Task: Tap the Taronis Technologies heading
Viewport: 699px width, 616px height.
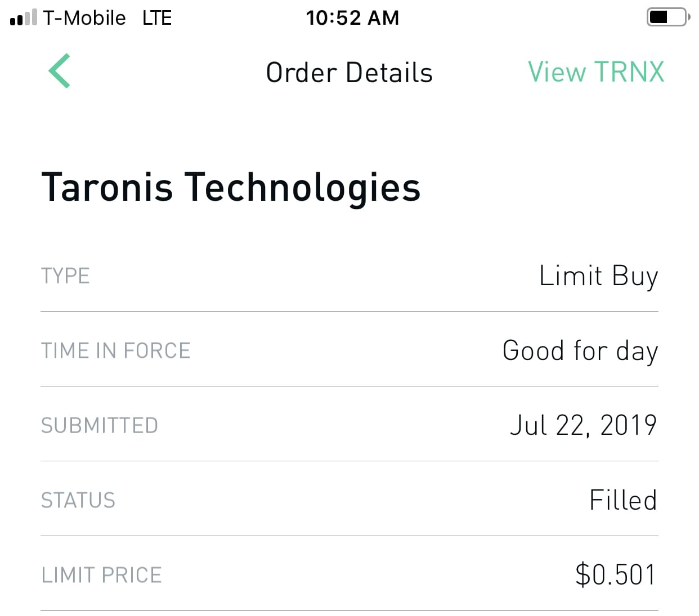Action: [x=231, y=187]
